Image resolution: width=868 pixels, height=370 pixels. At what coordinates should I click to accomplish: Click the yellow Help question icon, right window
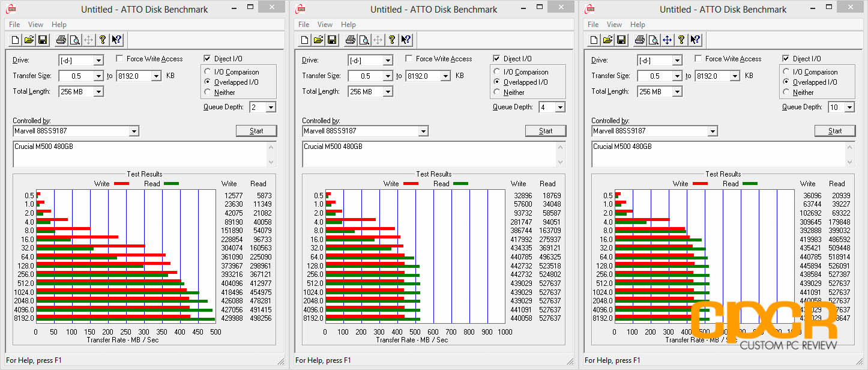pos(681,40)
